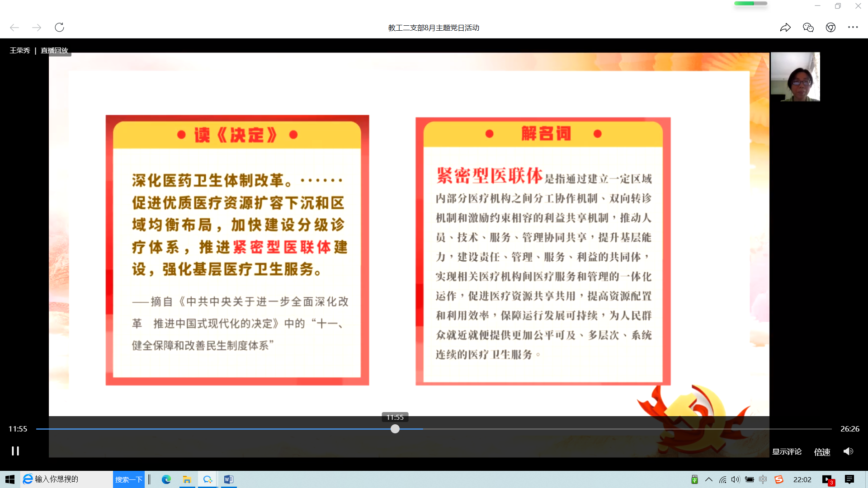This screenshot has width=868, height=488.
Task: Expand hidden tray icons with the chevron
Action: pos(708,479)
